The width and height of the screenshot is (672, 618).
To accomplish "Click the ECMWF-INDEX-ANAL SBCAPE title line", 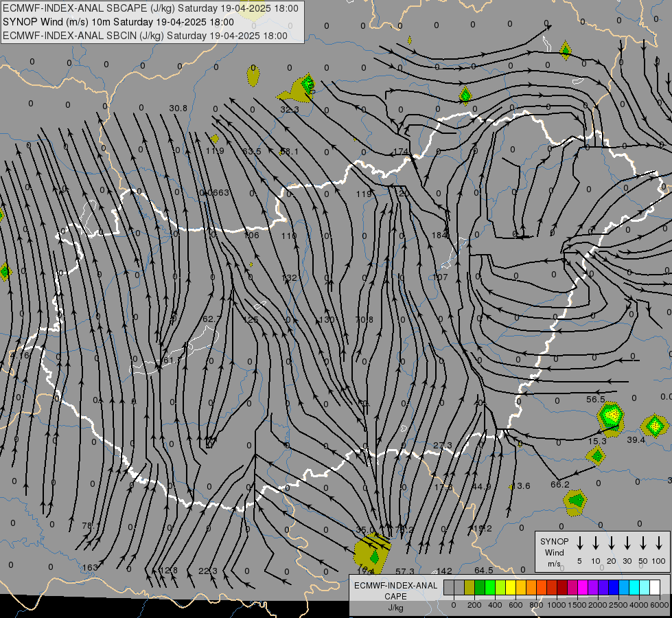I will click(x=150, y=8).
